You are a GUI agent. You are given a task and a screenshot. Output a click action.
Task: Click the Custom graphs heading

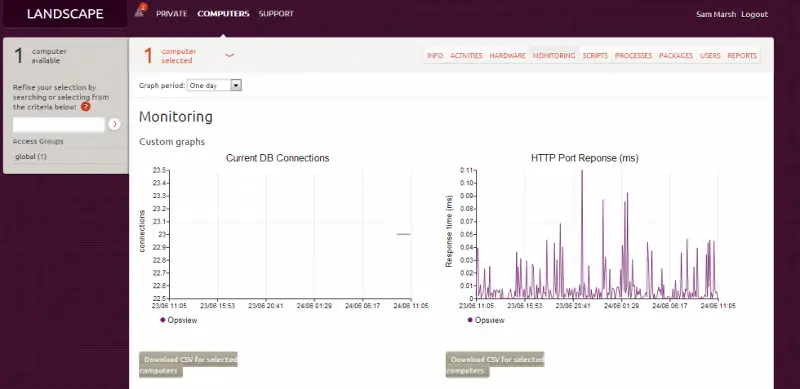click(172, 142)
